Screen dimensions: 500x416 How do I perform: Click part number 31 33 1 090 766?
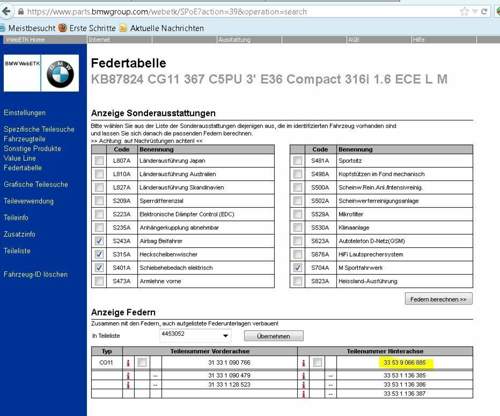[x=229, y=363]
